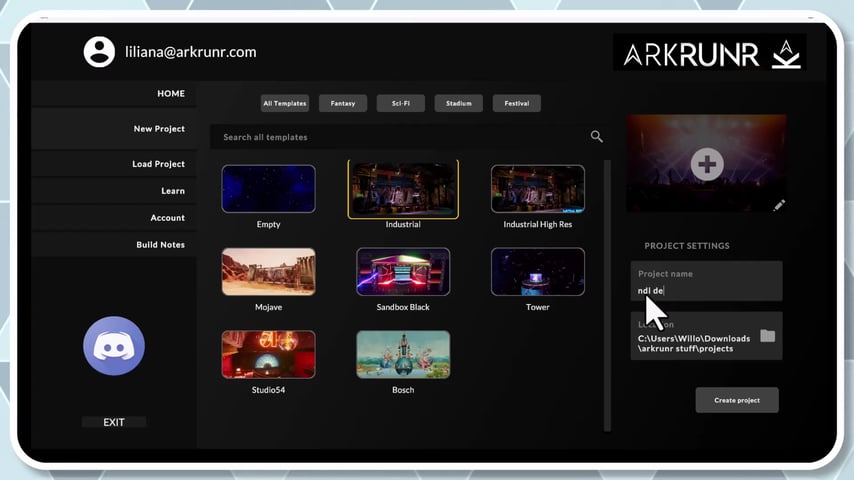Click the user profile avatar icon

(x=99, y=52)
